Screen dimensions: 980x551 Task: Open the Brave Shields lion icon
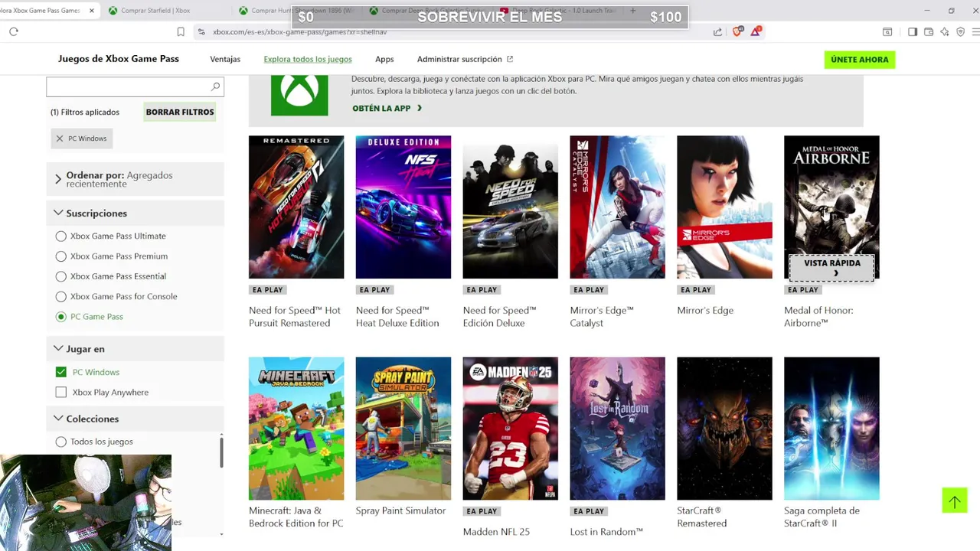737,31
